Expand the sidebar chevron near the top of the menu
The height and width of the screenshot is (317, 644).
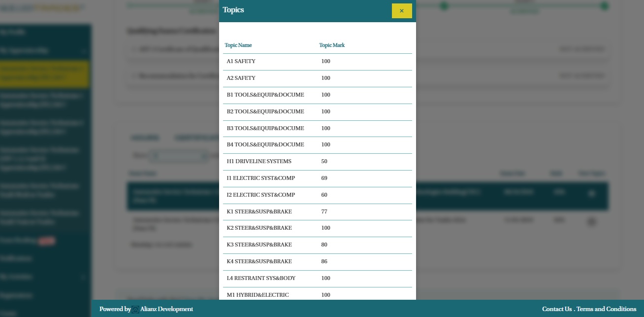tap(84, 51)
